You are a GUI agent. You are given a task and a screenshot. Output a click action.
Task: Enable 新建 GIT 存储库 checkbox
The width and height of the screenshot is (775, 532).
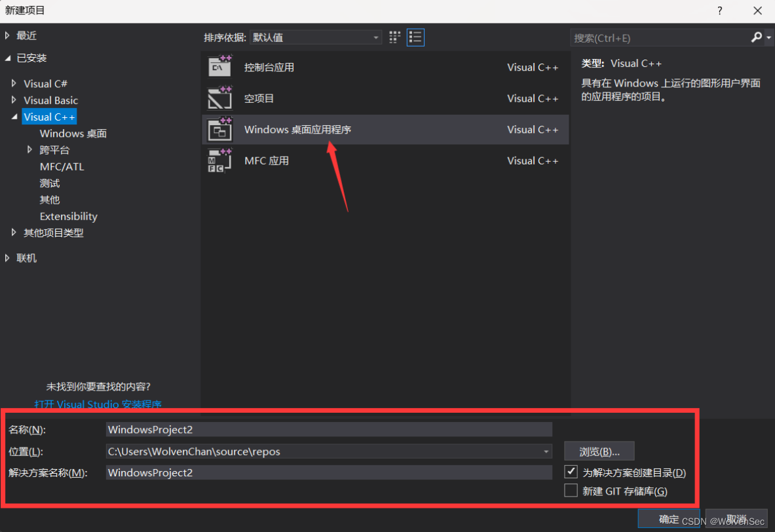coord(571,490)
